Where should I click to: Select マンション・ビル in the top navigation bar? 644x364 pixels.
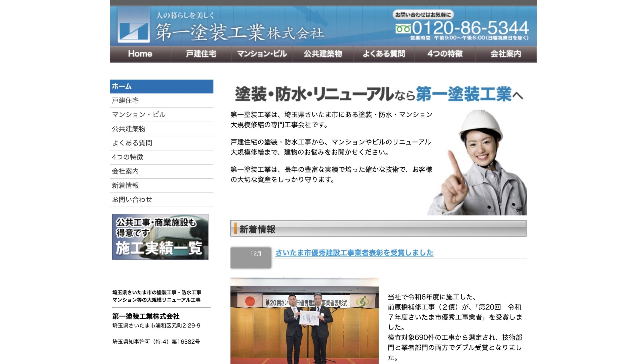coord(262,54)
